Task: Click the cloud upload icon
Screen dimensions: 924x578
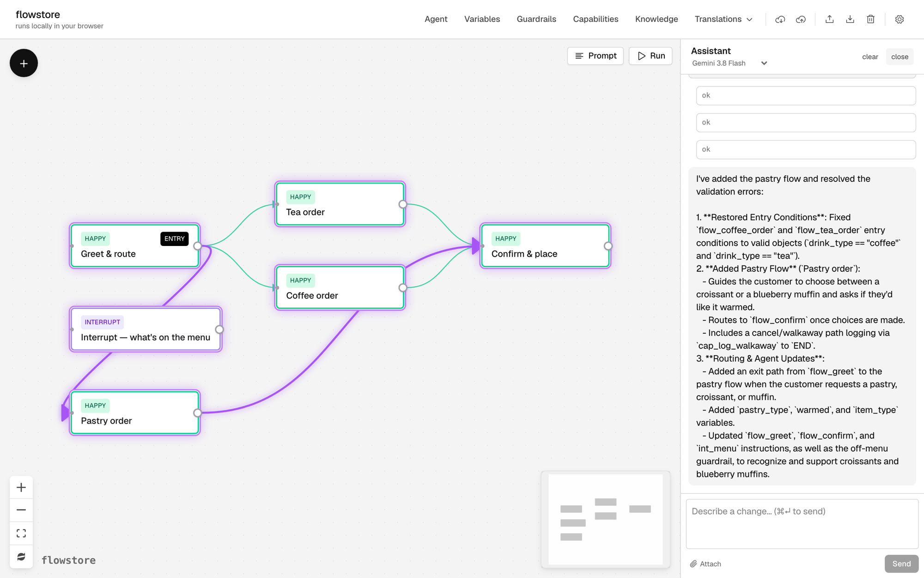Action: [801, 19]
